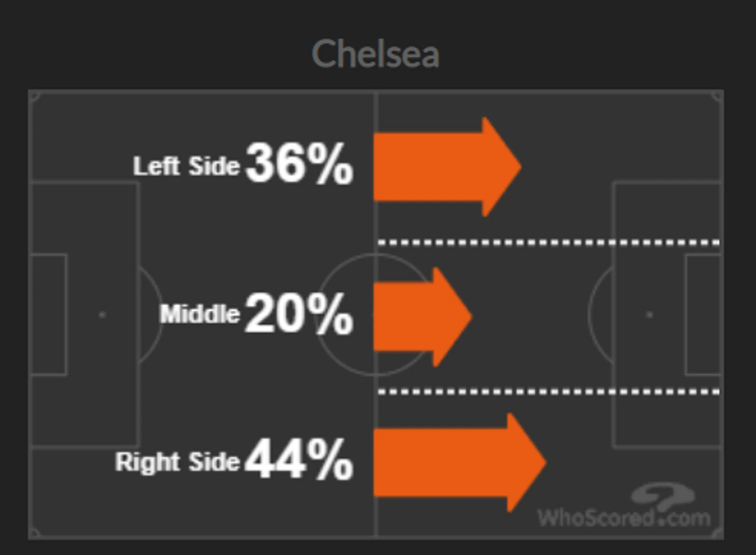
Task: Click the Right Side orange arrow
Action: pos(460,463)
